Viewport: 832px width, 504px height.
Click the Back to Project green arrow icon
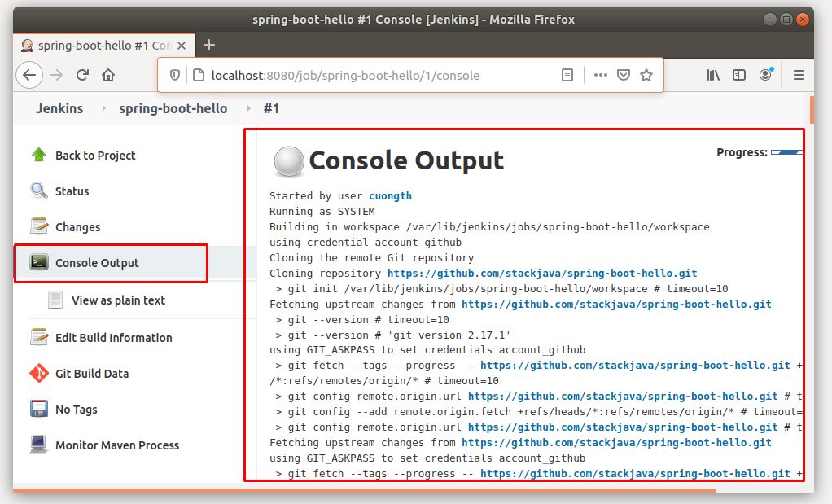pyautogui.click(x=39, y=155)
